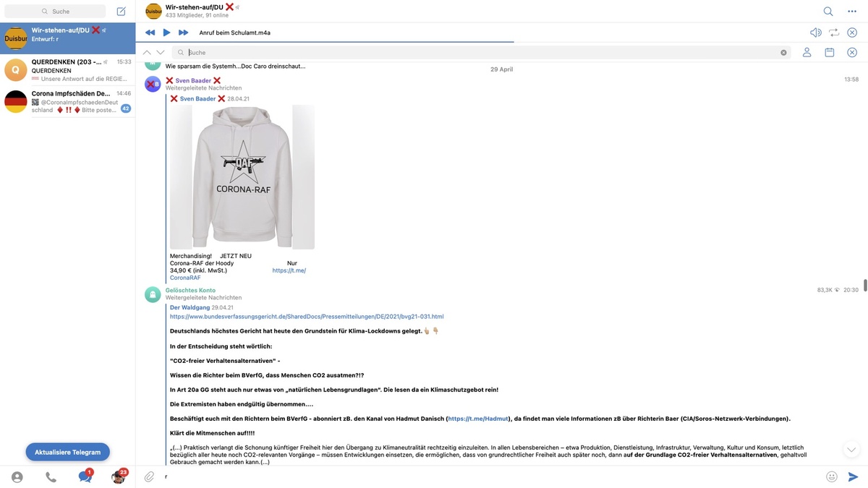The width and height of the screenshot is (868, 488).
Task: Click Aktualisiere Telegram button
Action: pos(68,452)
